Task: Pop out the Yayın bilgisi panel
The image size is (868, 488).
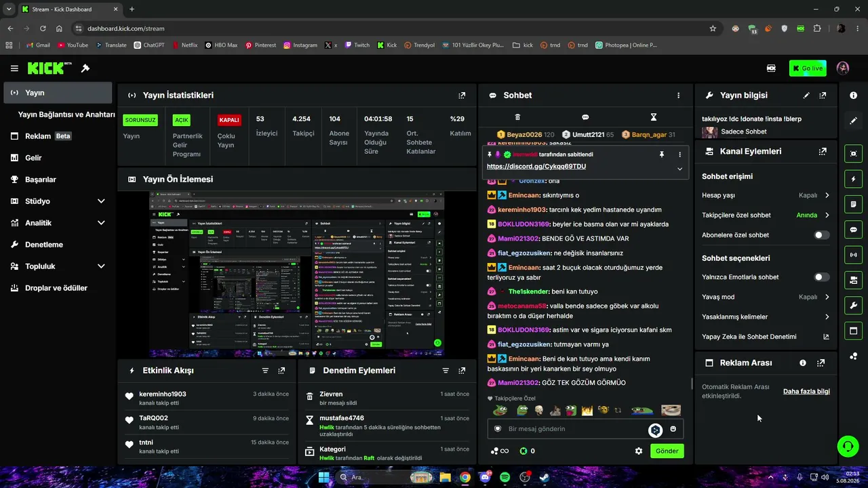Action: click(823, 96)
